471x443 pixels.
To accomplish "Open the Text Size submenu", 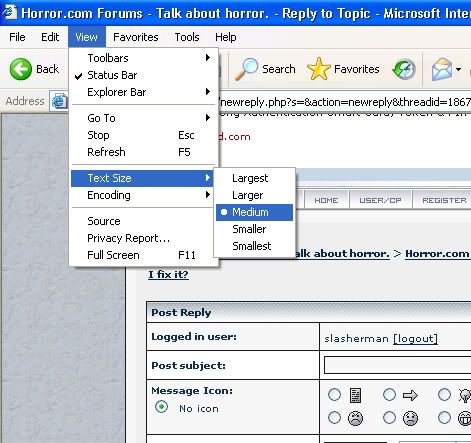I will click(x=142, y=178).
